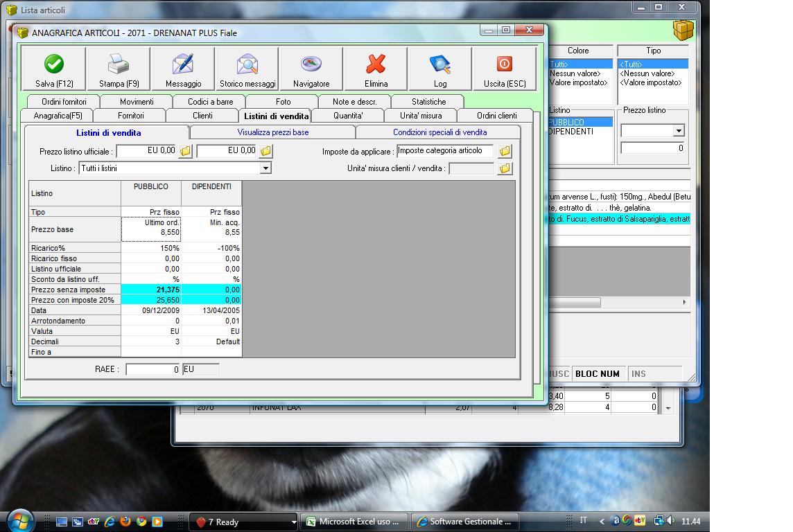The height and width of the screenshot is (532, 793).
Task: Show hidden tray icons arrow
Action: coord(602,521)
